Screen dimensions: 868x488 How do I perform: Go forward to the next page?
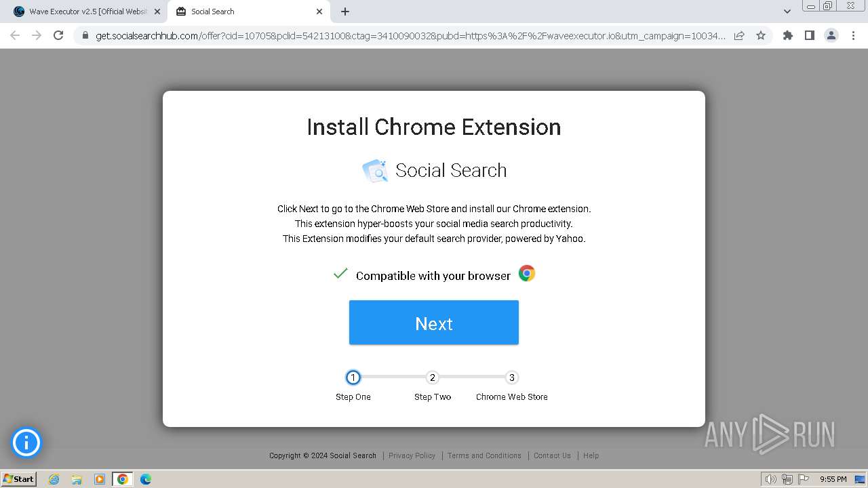(37, 35)
